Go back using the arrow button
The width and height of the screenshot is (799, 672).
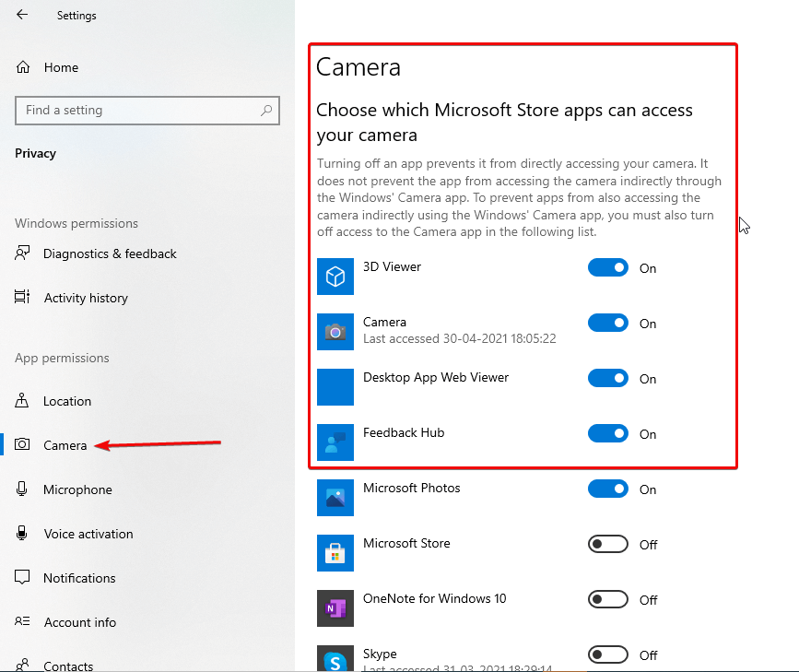tap(21, 15)
